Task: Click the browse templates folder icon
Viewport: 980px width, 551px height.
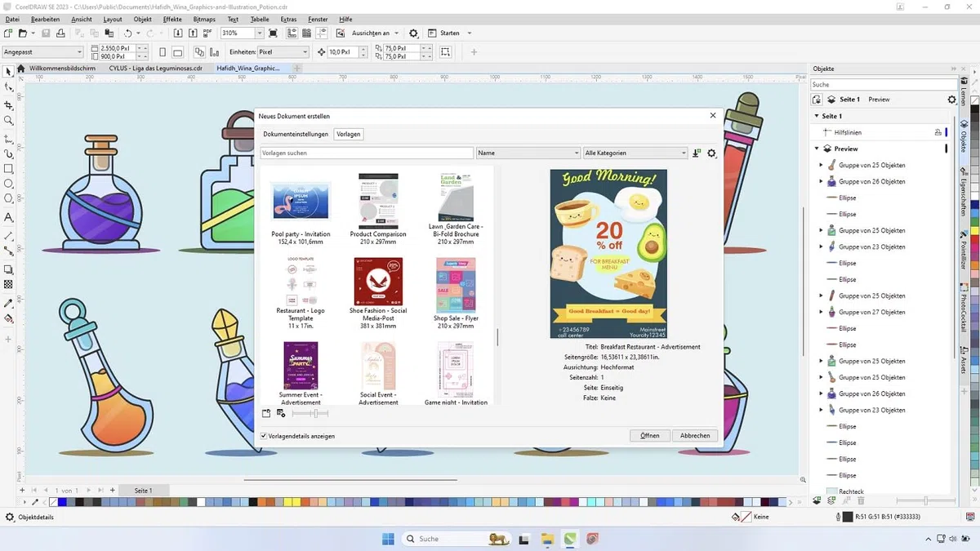Action: (266, 414)
